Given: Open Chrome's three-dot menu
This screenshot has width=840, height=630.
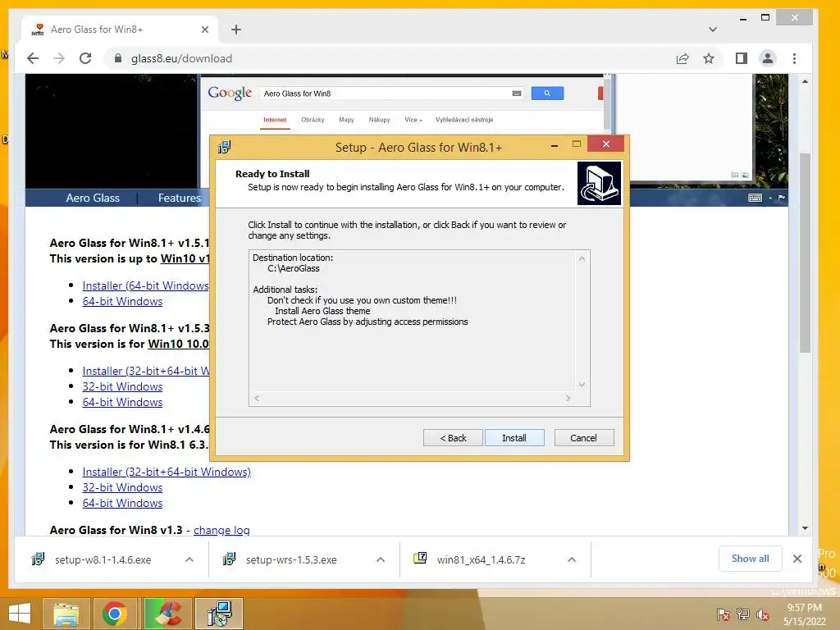Looking at the screenshot, I should click(x=794, y=58).
